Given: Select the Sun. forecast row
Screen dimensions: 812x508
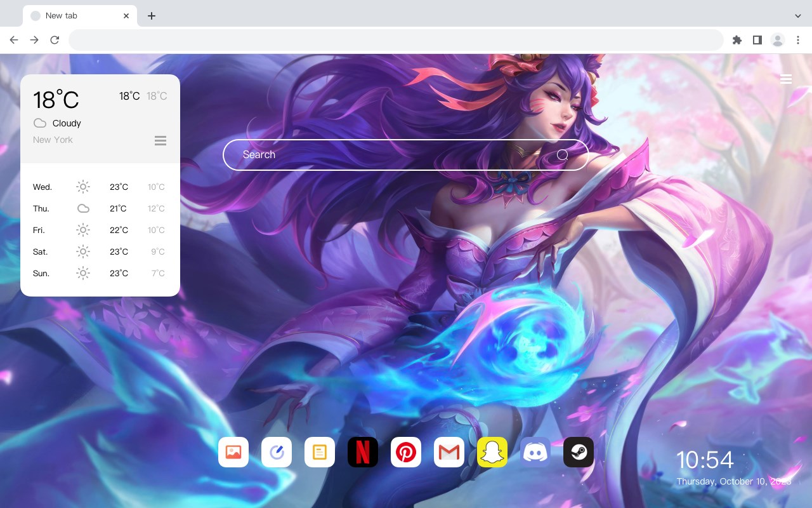Looking at the screenshot, I should point(100,273).
